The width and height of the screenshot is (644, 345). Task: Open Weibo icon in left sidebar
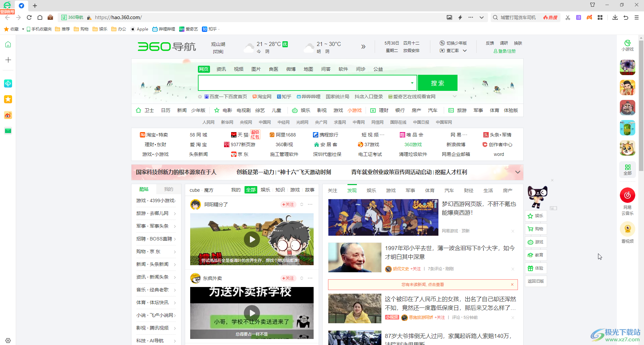[8, 115]
